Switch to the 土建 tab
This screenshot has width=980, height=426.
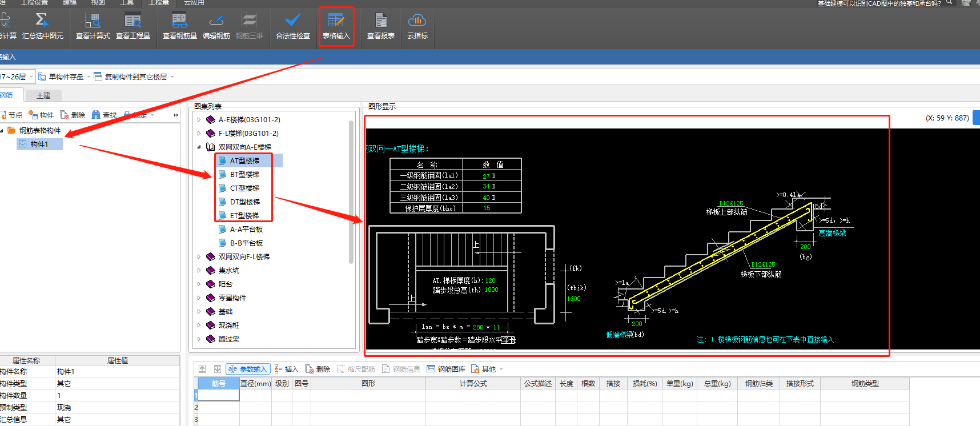click(x=43, y=95)
